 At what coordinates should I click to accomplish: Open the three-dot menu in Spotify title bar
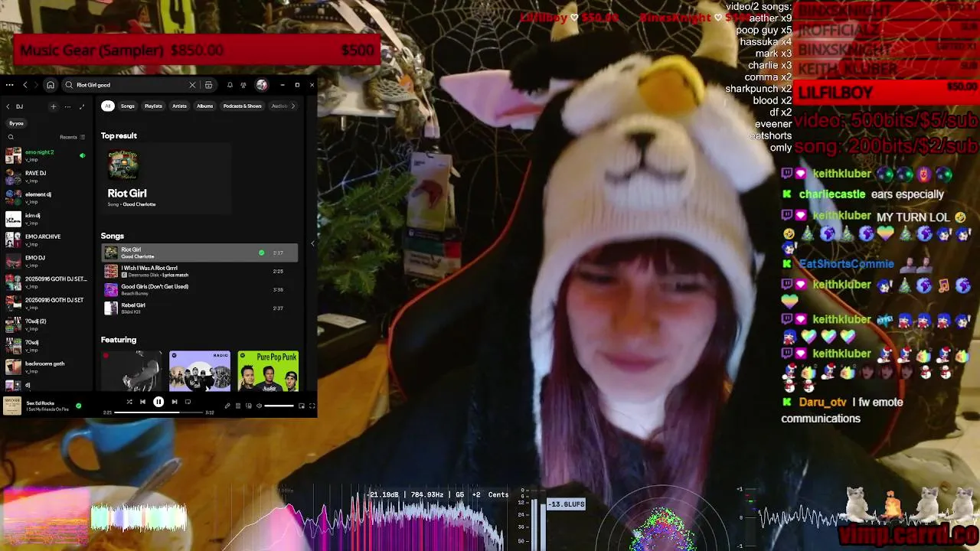pyautogui.click(x=8, y=85)
